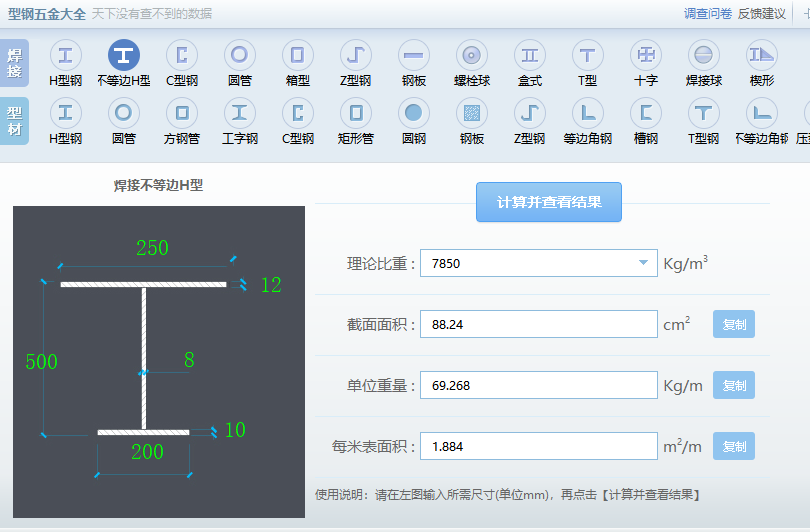Choose profile C型钢 icon in 型材 row
810x532 pixels.
(297, 113)
